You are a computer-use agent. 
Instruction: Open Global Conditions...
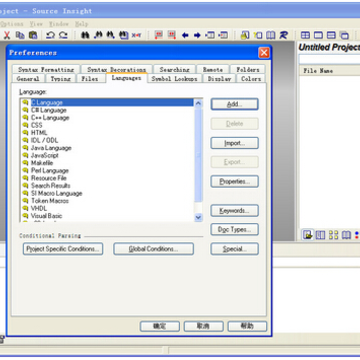pyautogui.click(x=153, y=249)
